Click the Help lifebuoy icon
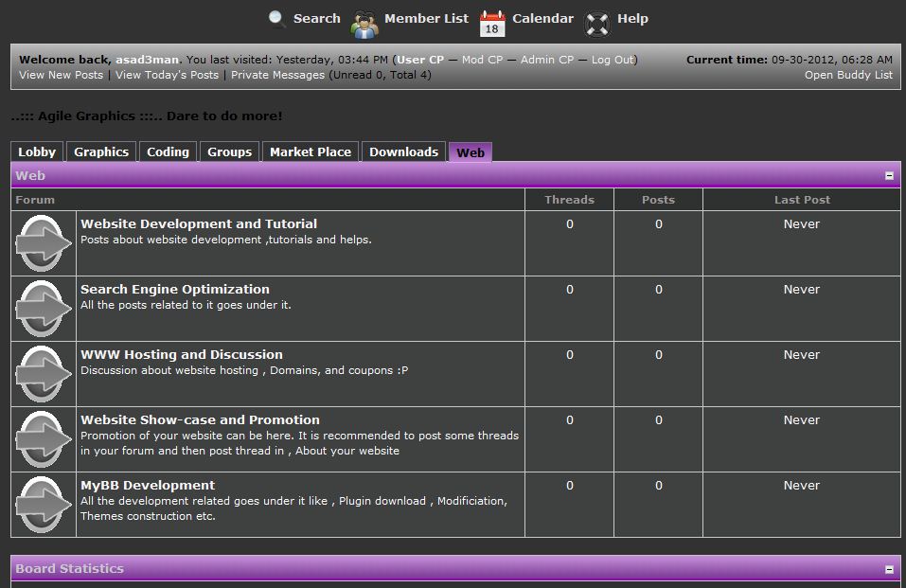The height and width of the screenshot is (588, 906). 598,22
